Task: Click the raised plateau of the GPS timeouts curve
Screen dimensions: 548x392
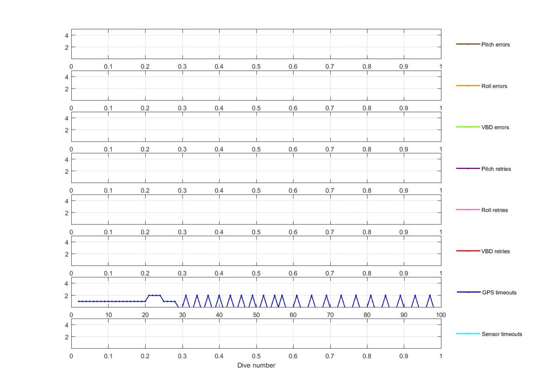Action: [x=154, y=295]
